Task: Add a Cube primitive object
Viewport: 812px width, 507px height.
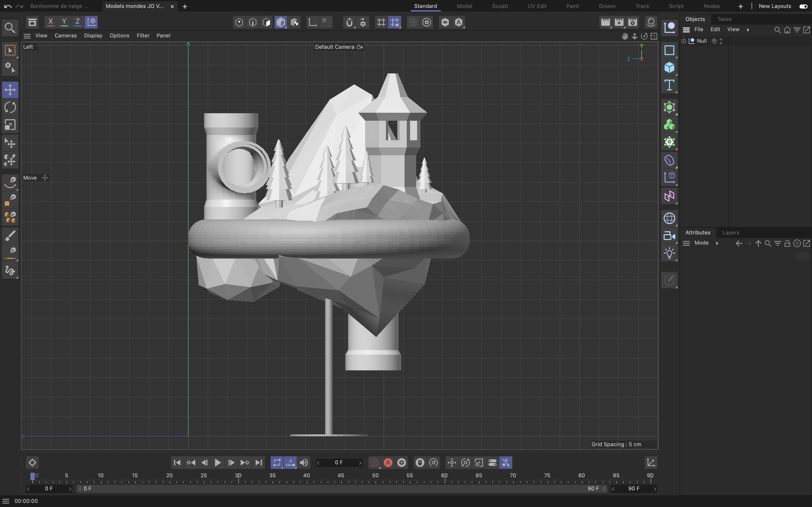Action: 669,68
